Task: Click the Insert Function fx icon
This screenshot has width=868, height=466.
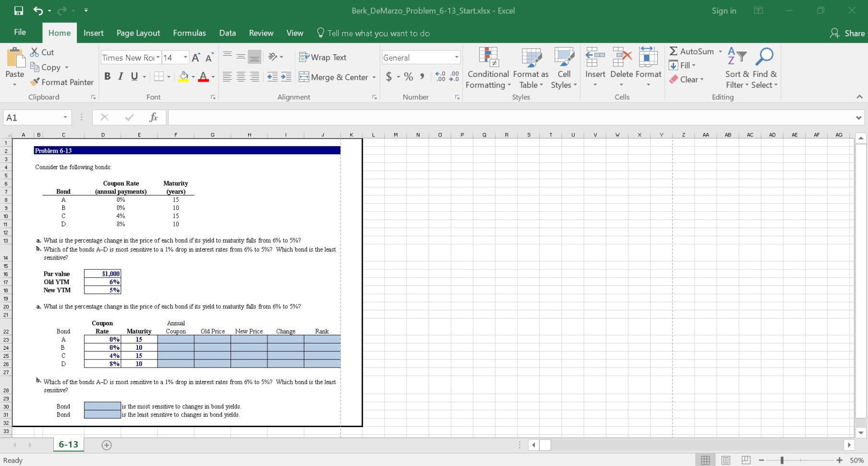Action: pyautogui.click(x=154, y=117)
